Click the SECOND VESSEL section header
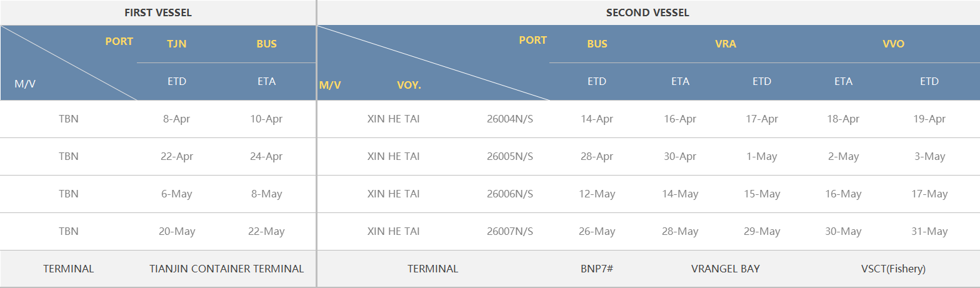The height and width of the screenshot is (288, 980). (x=647, y=12)
